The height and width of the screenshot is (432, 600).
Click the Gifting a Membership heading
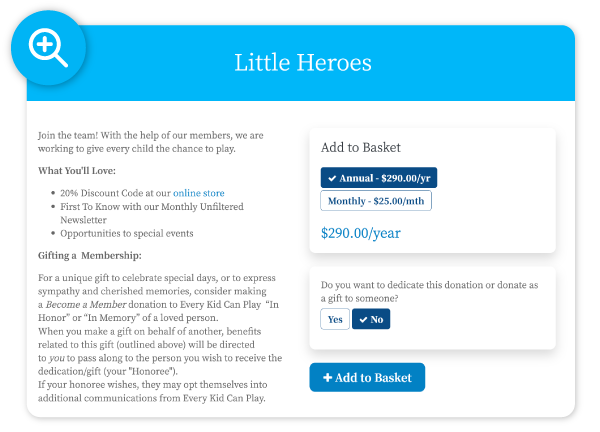[x=90, y=256]
